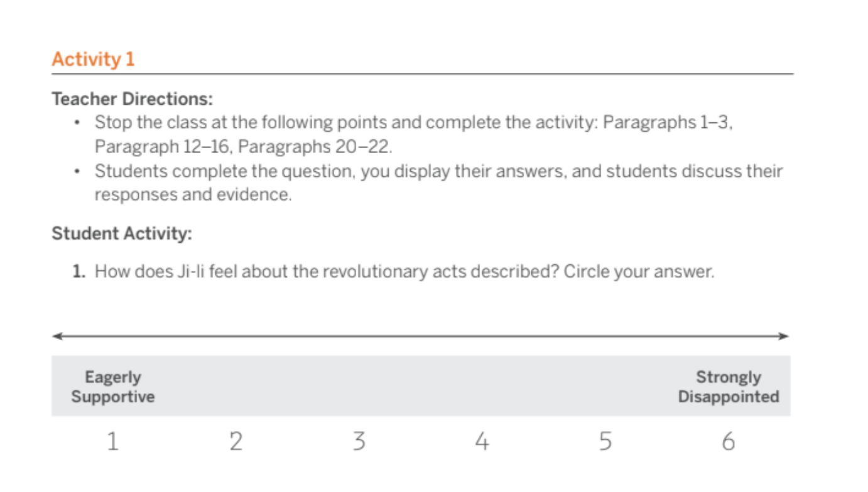Click the left arrowhead of the scale line
Viewport: 868px width, 492px height.
[x=57, y=336]
